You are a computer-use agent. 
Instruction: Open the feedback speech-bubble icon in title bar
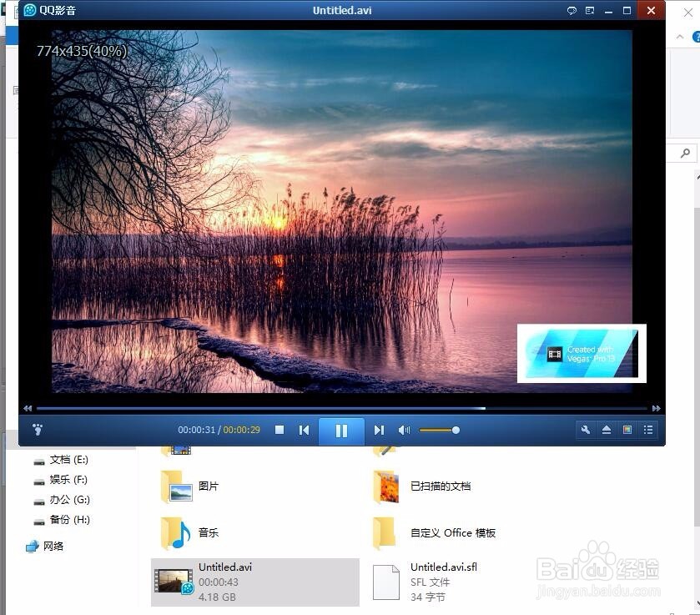coord(572,10)
